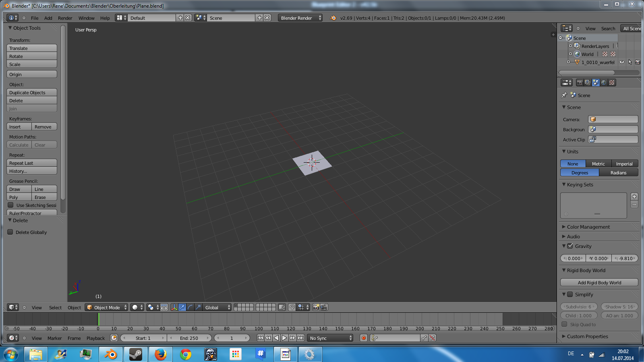Enable the Gravity checkbox

(570, 246)
